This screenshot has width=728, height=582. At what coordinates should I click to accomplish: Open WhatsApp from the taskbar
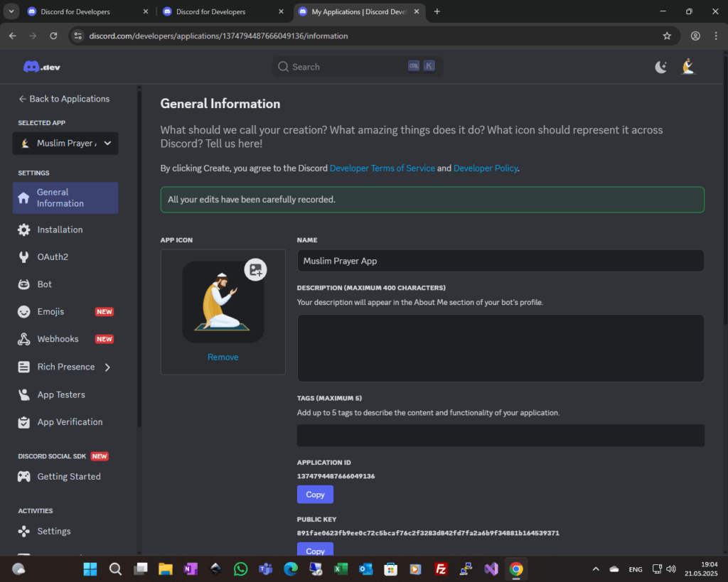point(240,569)
